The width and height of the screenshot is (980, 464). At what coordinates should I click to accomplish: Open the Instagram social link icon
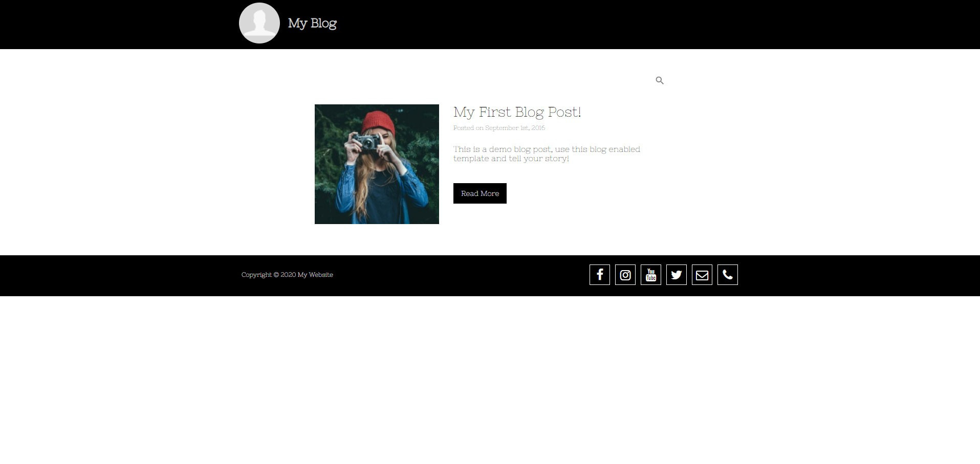click(x=625, y=275)
